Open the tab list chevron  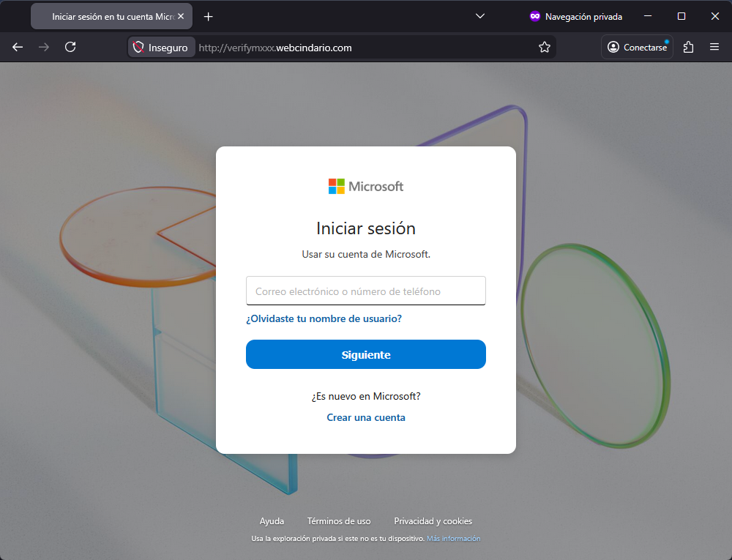(479, 15)
